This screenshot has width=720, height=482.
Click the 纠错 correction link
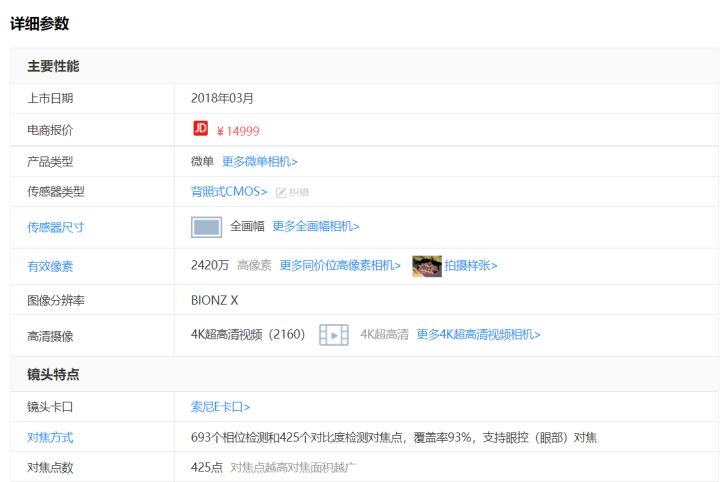tap(299, 192)
